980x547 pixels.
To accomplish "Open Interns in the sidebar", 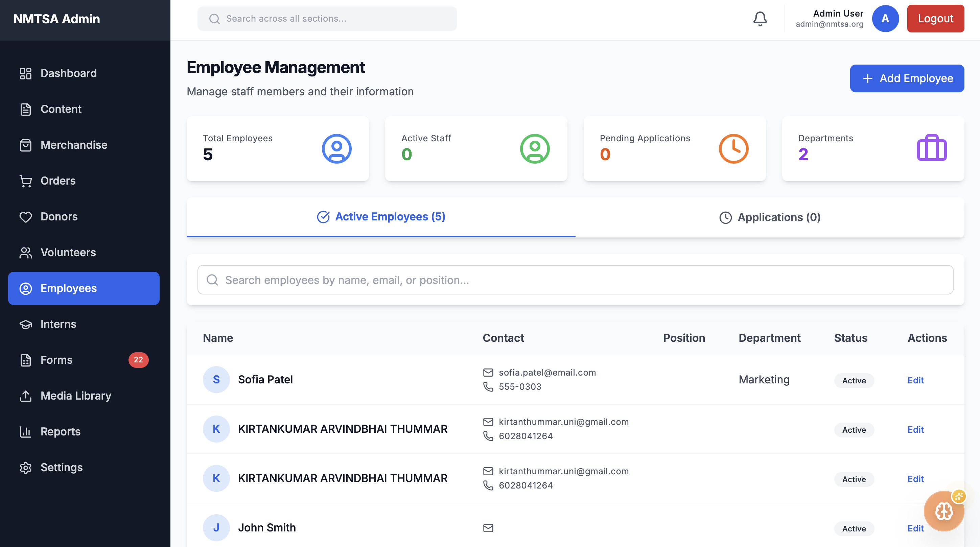I will [x=58, y=324].
